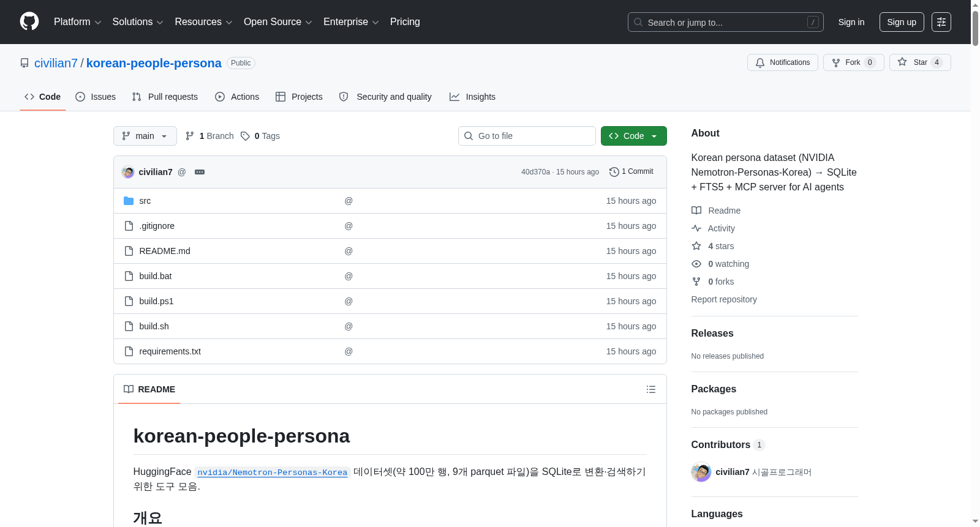This screenshot has width=980, height=527.
Task: Switch to the Pull requests tab
Action: pyautogui.click(x=165, y=97)
